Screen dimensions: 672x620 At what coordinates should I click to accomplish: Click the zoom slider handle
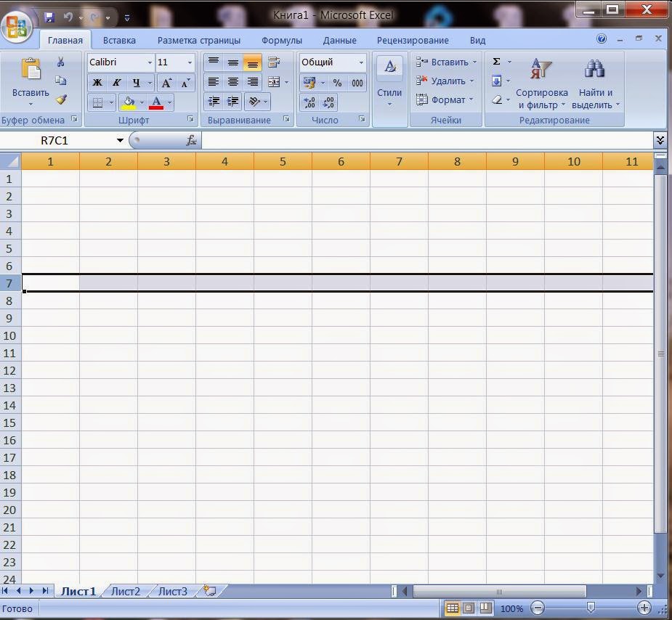[591, 607]
